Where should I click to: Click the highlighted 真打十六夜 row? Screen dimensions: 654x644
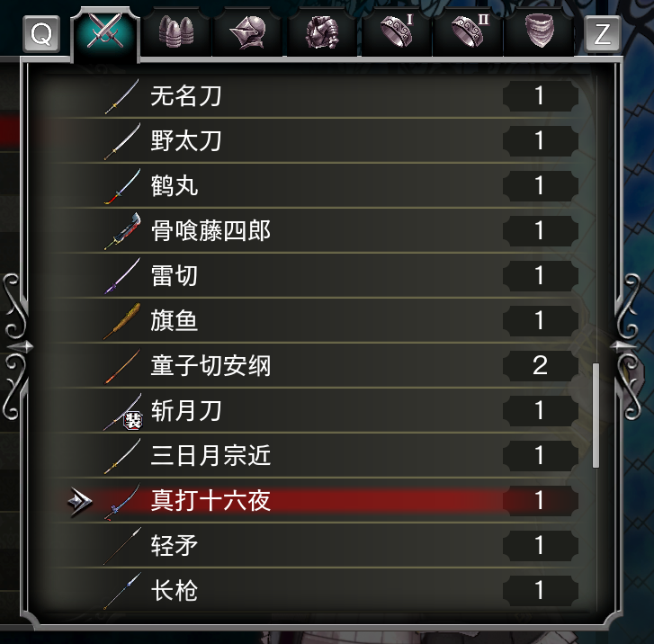click(317, 500)
